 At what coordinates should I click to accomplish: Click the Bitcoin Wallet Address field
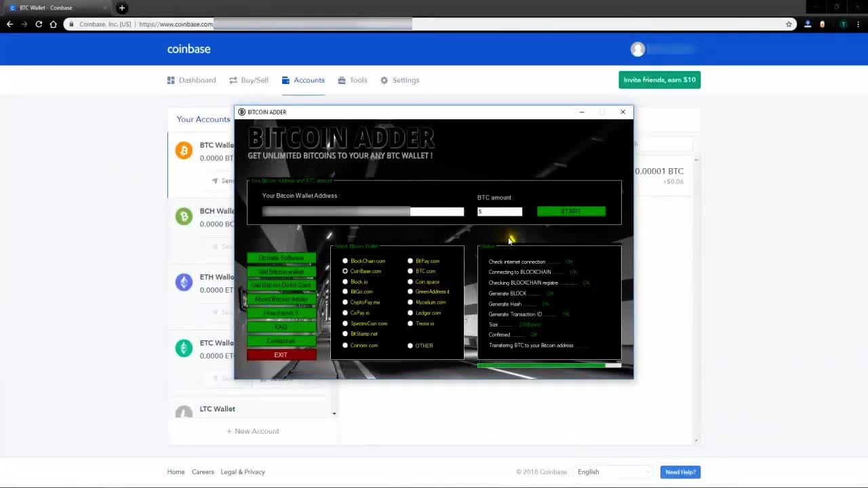363,211
